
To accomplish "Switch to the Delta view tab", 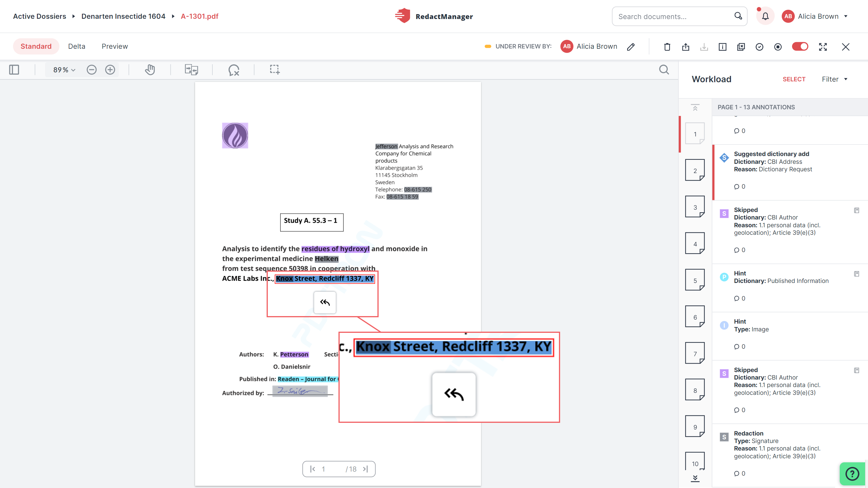I will [76, 46].
